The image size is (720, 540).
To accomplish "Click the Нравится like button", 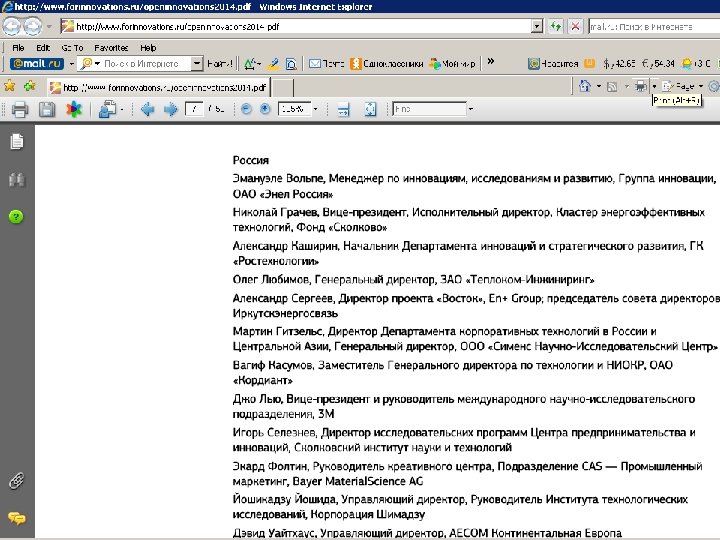I will coord(553,63).
